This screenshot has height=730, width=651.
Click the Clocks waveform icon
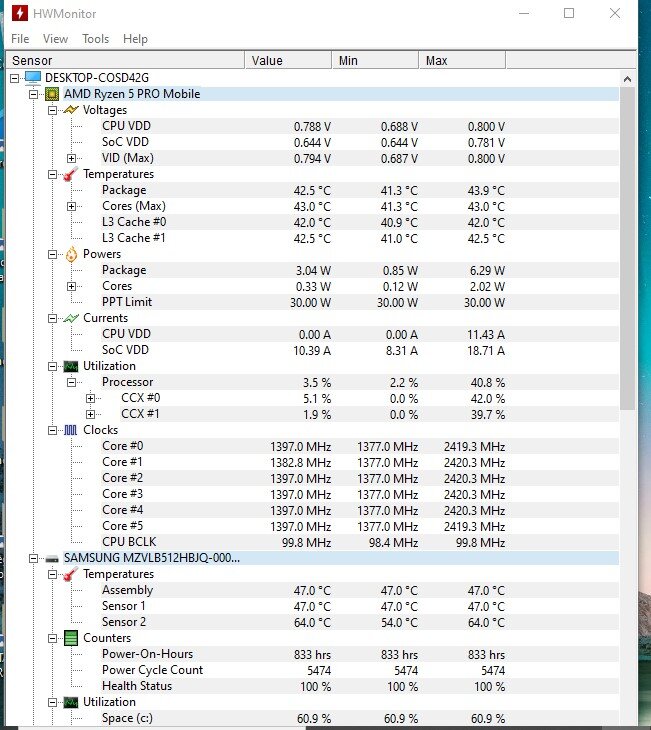[x=71, y=430]
